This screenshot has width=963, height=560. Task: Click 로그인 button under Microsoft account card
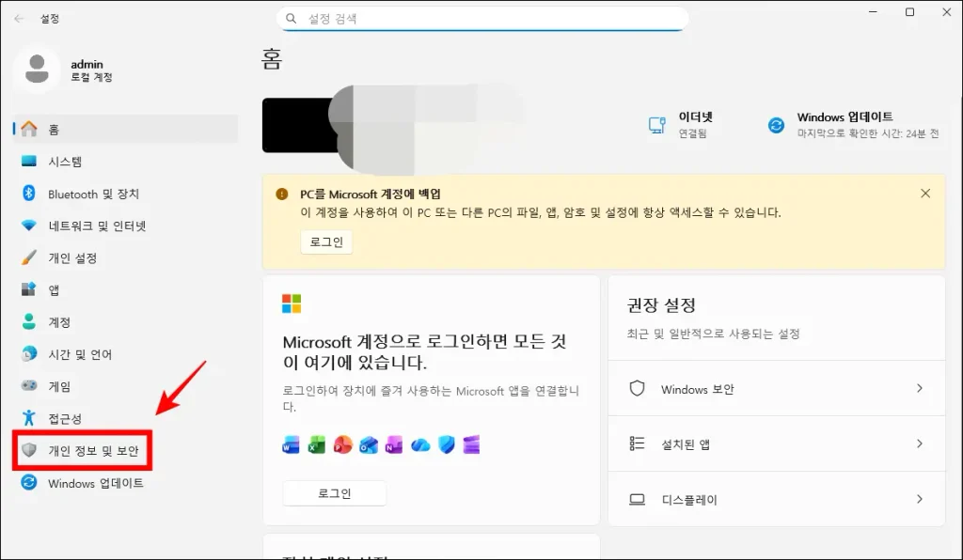tap(335, 493)
